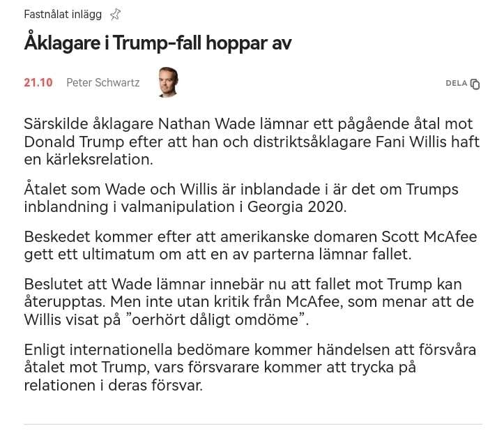The height and width of the screenshot is (431, 504).
Task: Click author name Peter Schwartz
Action: [102, 82]
